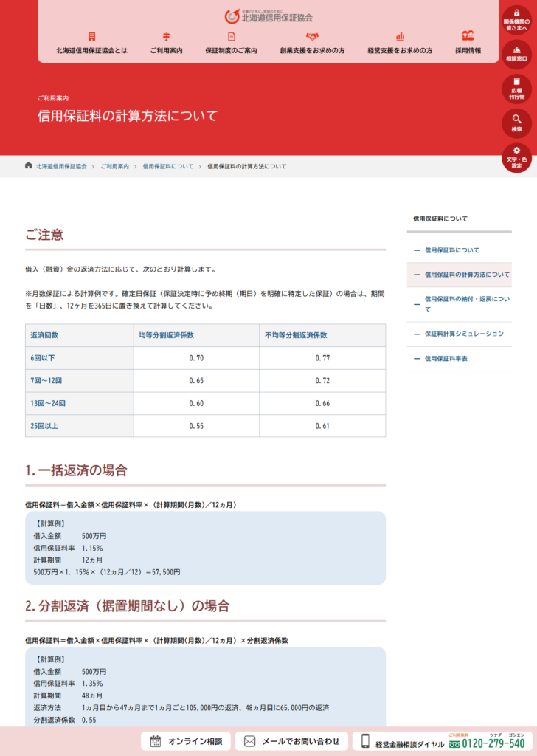The width and height of the screenshot is (537, 756).
Task: Open the 検索 magnifier button
Action: 516,123
